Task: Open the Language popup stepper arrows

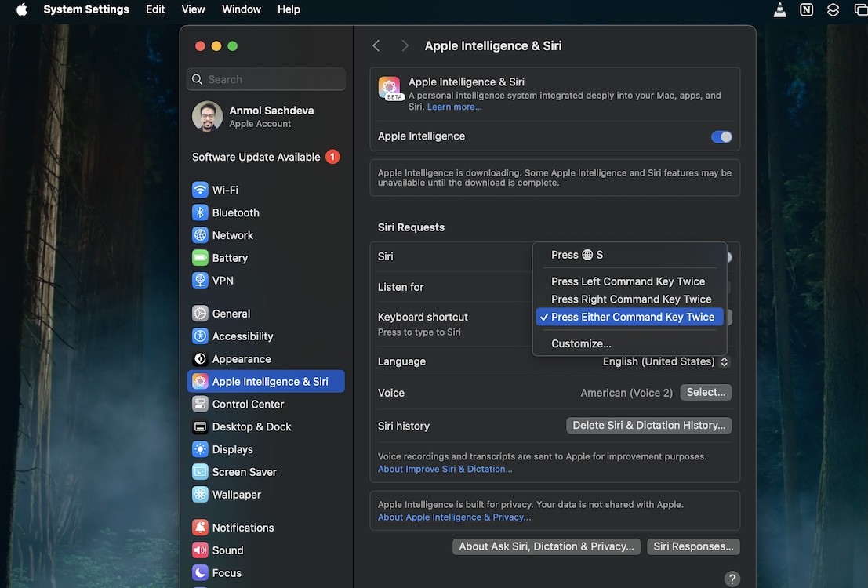Action: [x=724, y=361]
